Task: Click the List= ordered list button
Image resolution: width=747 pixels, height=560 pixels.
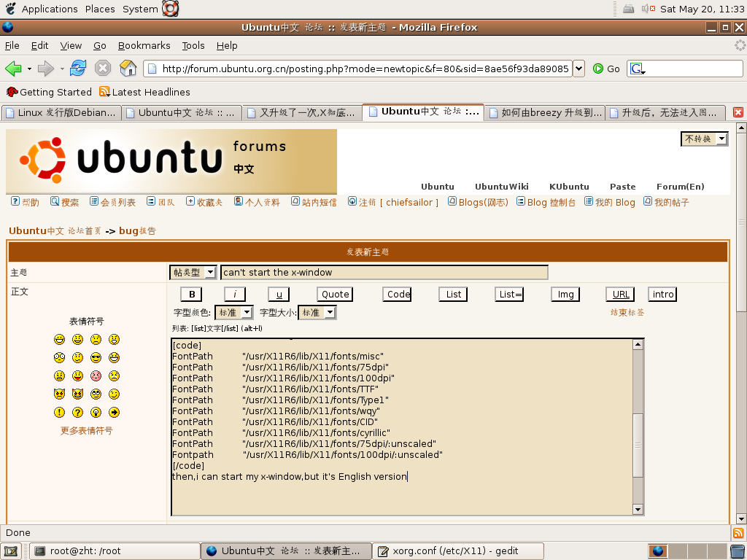Action: (509, 295)
